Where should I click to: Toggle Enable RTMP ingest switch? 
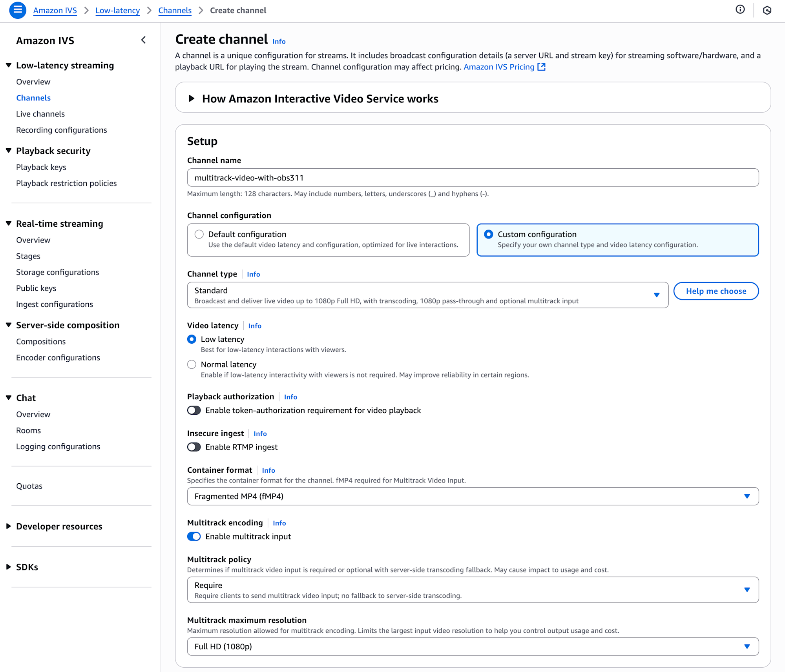coord(194,447)
